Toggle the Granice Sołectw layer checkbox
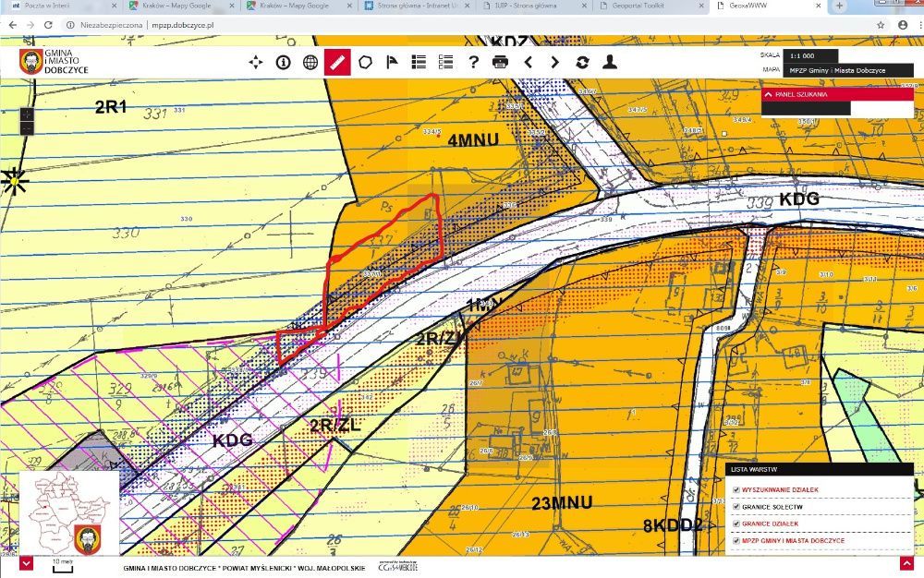 736,507
